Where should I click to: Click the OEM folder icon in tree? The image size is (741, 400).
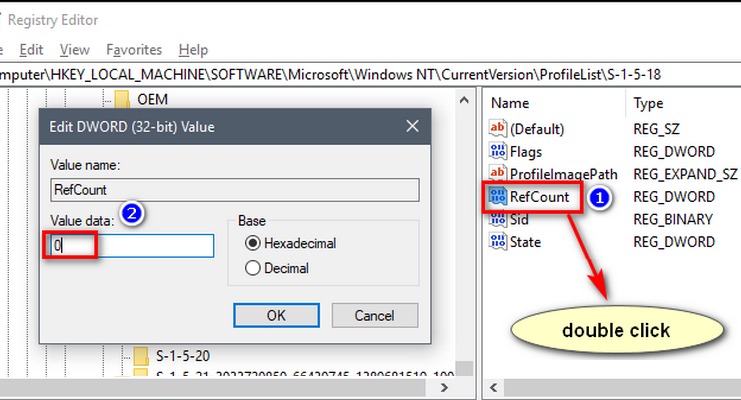point(122,99)
